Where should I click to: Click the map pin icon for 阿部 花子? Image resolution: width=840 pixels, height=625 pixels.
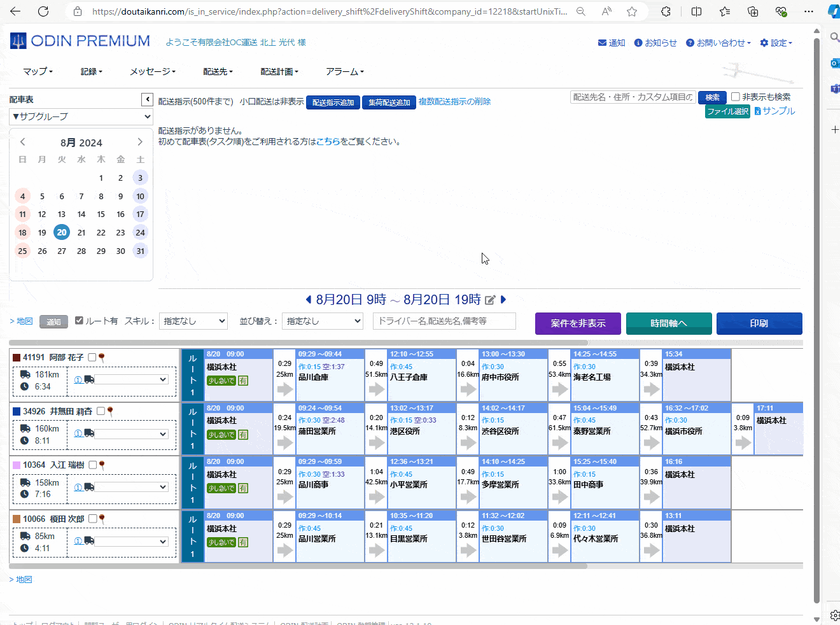click(x=102, y=358)
